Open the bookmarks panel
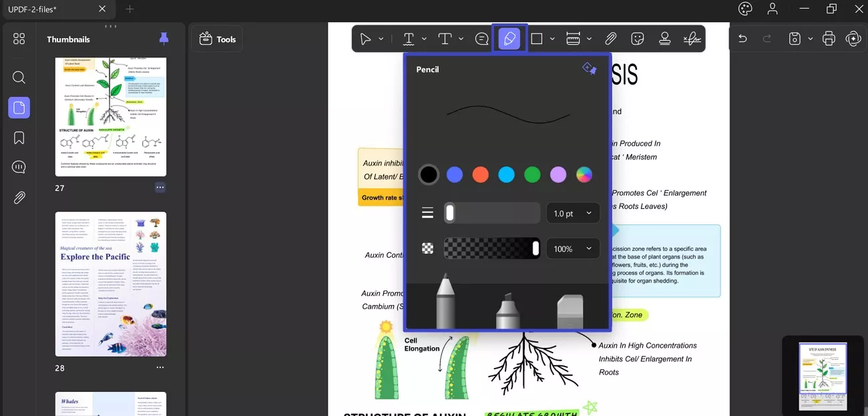The height and width of the screenshot is (416, 868). click(x=19, y=138)
